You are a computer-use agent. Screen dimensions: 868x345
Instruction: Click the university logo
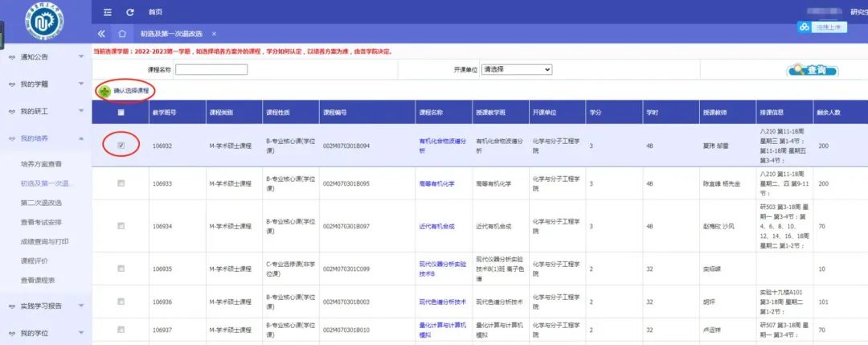pos(44,22)
